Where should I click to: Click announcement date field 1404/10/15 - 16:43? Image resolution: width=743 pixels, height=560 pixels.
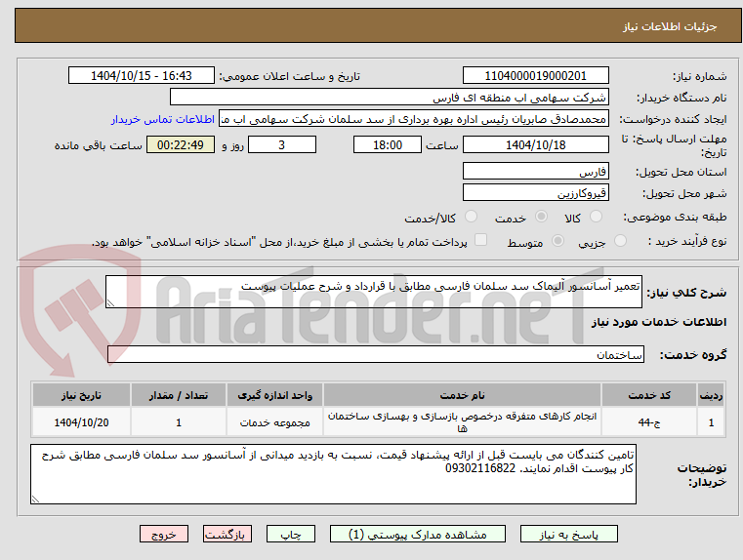pyautogui.click(x=142, y=76)
